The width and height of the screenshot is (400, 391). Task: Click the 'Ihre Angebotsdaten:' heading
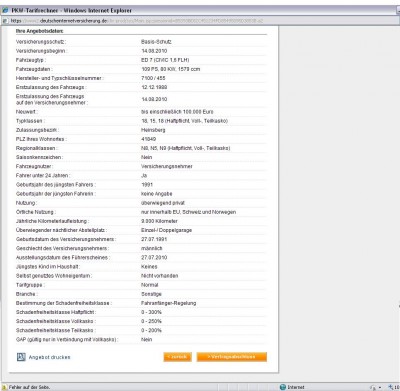click(x=39, y=31)
